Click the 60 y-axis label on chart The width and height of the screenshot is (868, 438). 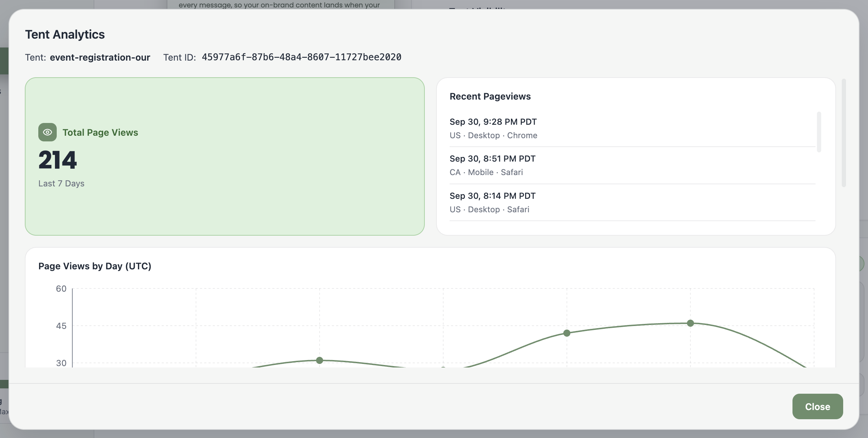pyautogui.click(x=61, y=289)
